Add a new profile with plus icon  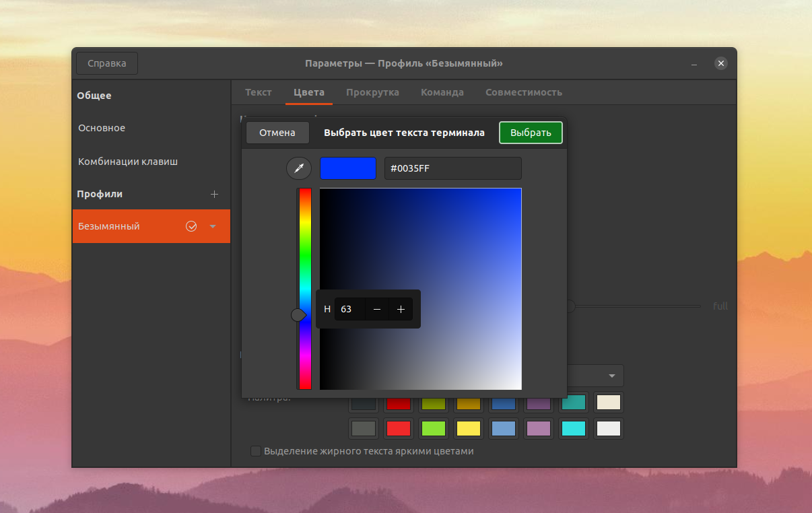(215, 194)
